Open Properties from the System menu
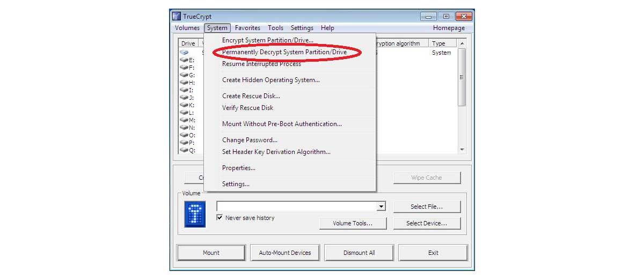This screenshot has width=644, height=279. click(x=239, y=168)
